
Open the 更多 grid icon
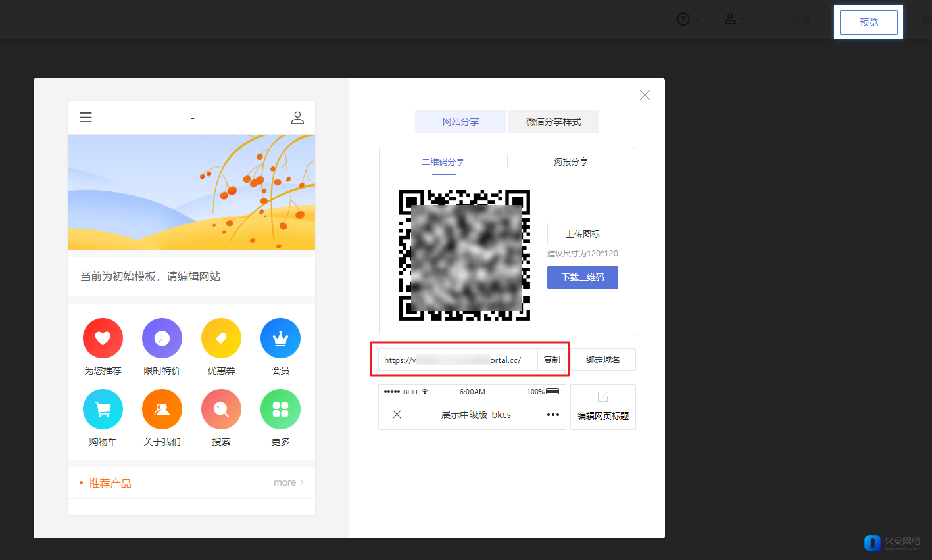[x=280, y=409]
